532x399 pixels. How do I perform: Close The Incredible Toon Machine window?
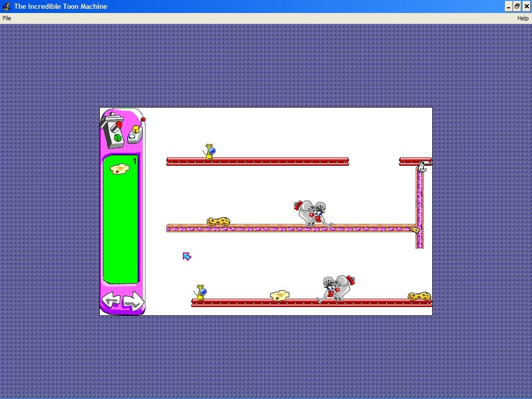coord(526,6)
